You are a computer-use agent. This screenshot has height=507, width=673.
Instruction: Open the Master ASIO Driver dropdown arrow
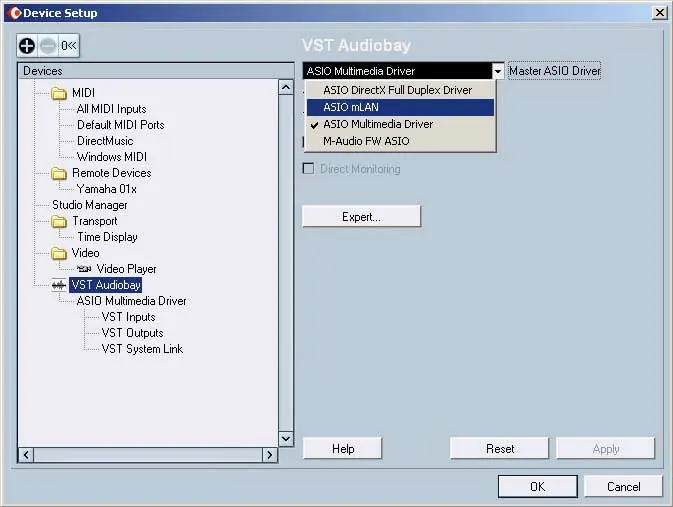[498, 71]
